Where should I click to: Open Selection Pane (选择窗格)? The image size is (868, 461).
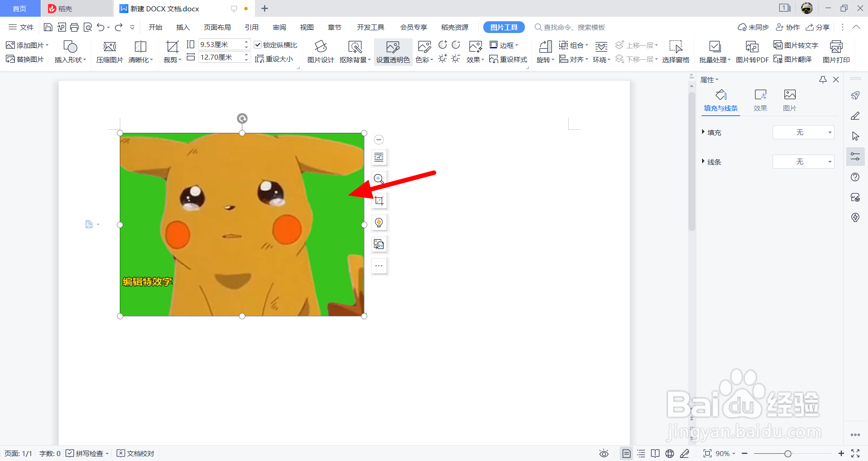(x=676, y=52)
